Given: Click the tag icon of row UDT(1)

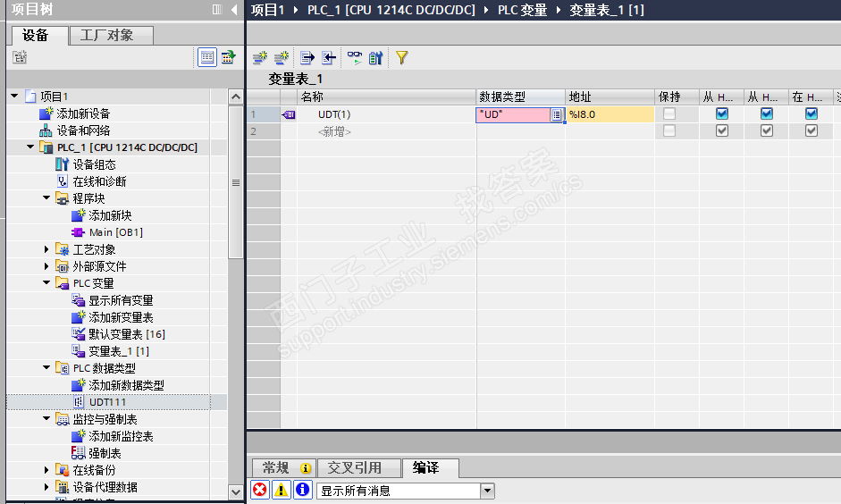Looking at the screenshot, I should pyautogui.click(x=289, y=114).
